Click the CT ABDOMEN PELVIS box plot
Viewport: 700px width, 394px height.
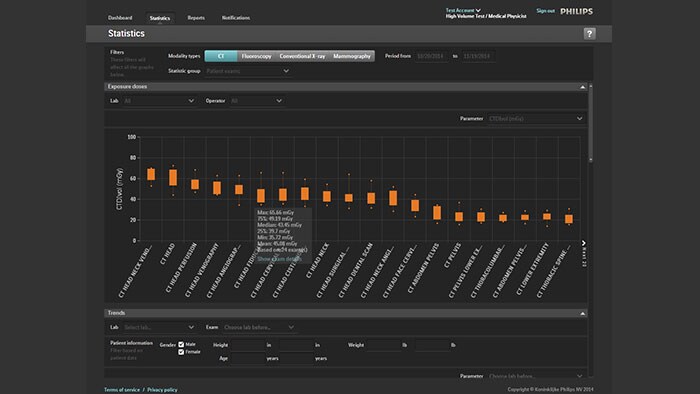coord(437,213)
